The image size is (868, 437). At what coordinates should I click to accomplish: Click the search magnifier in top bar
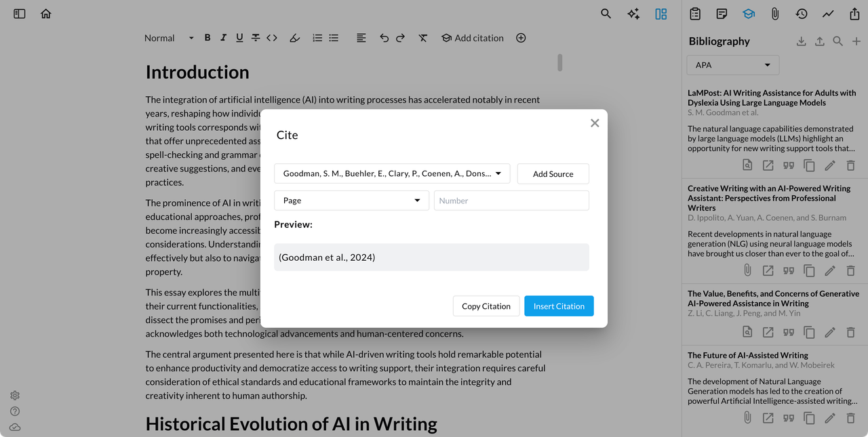[x=606, y=14]
